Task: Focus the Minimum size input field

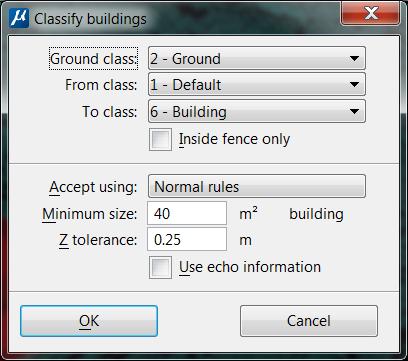Action: [x=187, y=213]
